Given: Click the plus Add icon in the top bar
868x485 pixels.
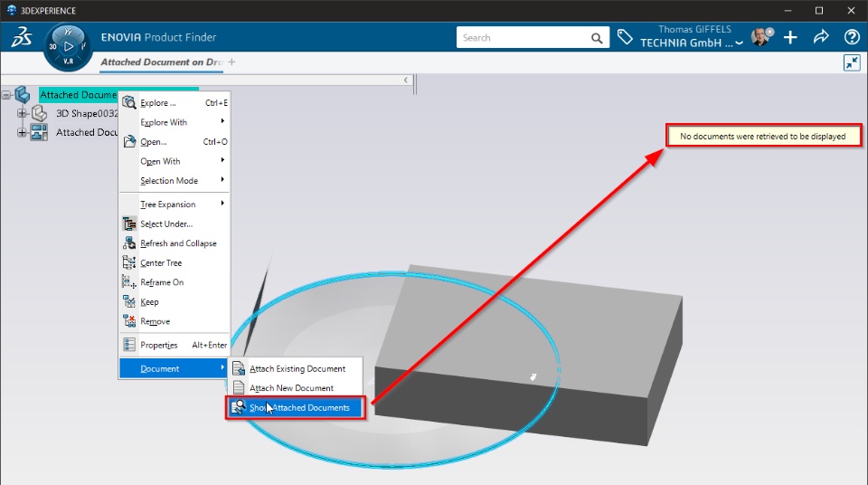Looking at the screenshot, I should click(790, 37).
